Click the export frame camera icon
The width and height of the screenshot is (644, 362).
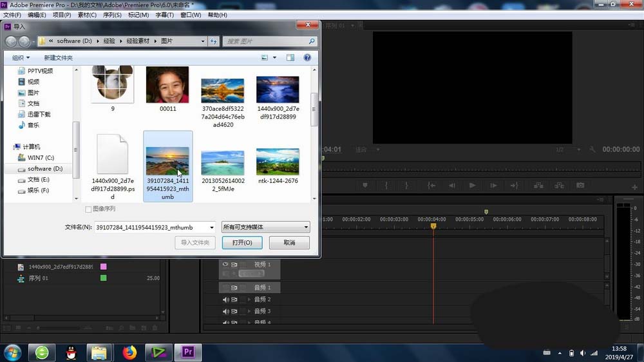[580, 186]
